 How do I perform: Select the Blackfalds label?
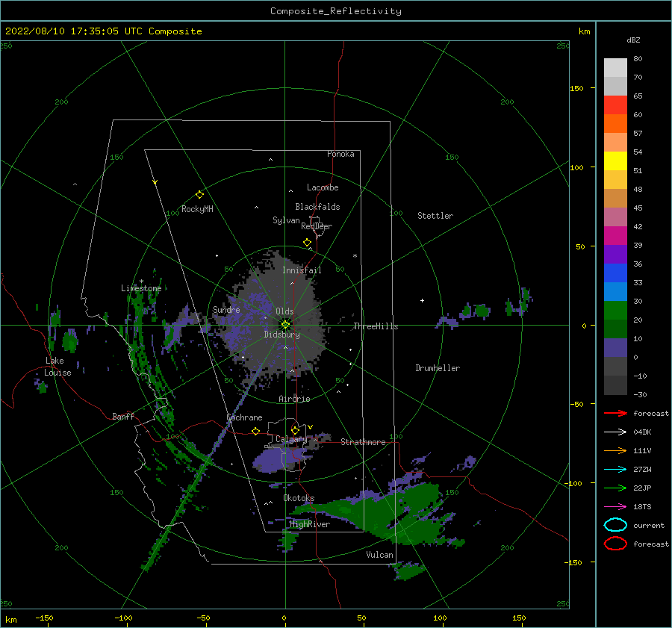point(317,207)
